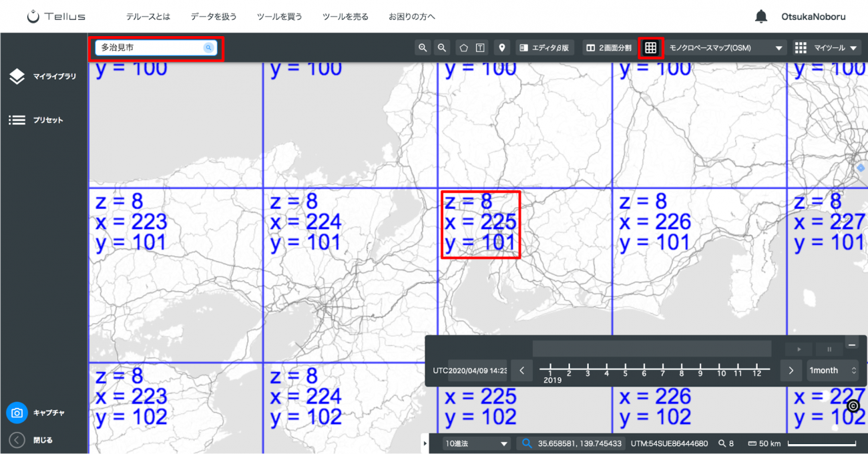Open the OtsukaNoboru account menu
The width and height of the screenshot is (868, 454).
point(813,17)
